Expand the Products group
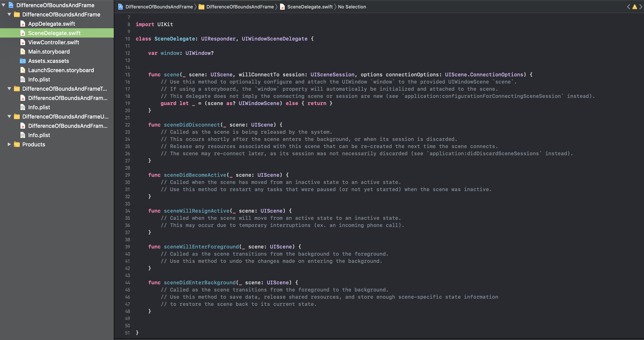 [9, 144]
